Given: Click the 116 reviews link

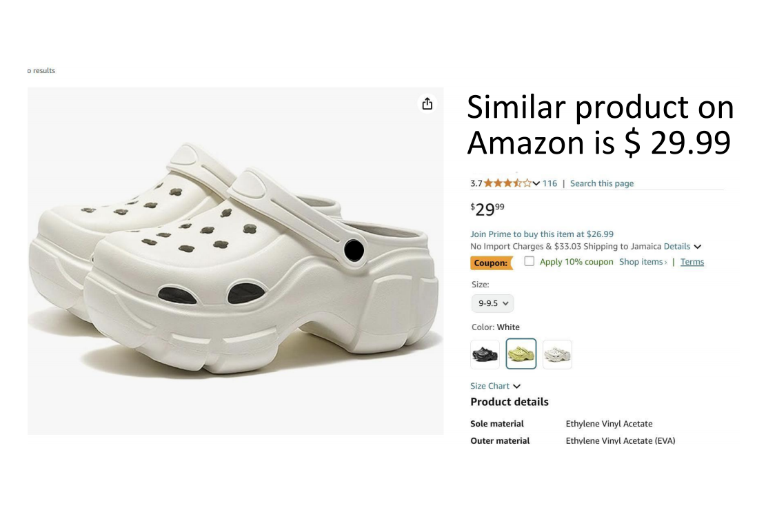Looking at the screenshot, I should (550, 183).
